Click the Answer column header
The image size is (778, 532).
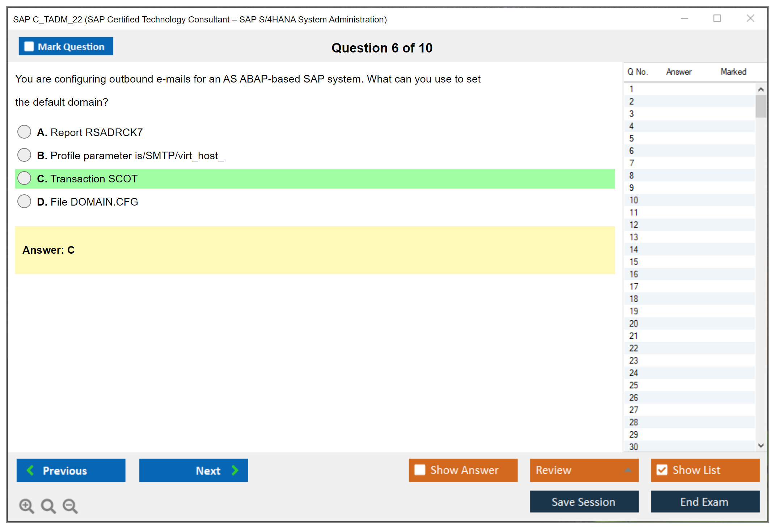(x=678, y=72)
